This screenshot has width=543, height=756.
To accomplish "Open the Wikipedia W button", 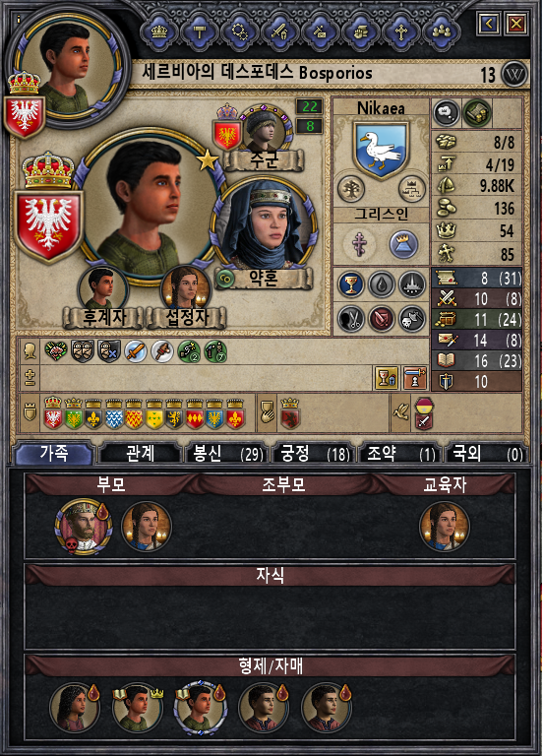I will tap(514, 74).
